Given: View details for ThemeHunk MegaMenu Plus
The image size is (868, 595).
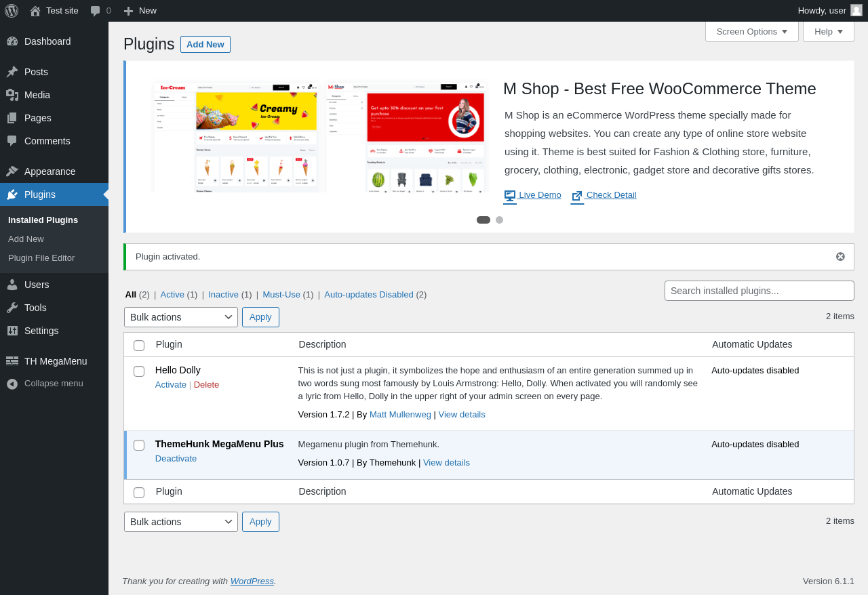Looking at the screenshot, I should tap(446, 462).
